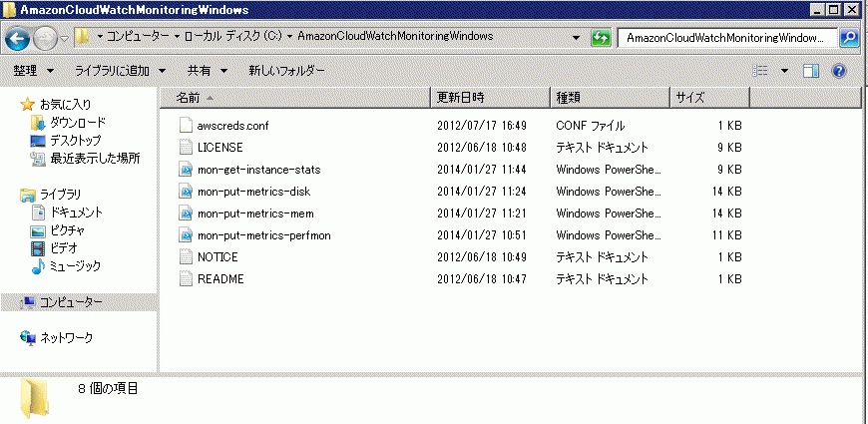Click the folder icon in address bar
The width and height of the screenshot is (868, 424).
(x=82, y=37)
